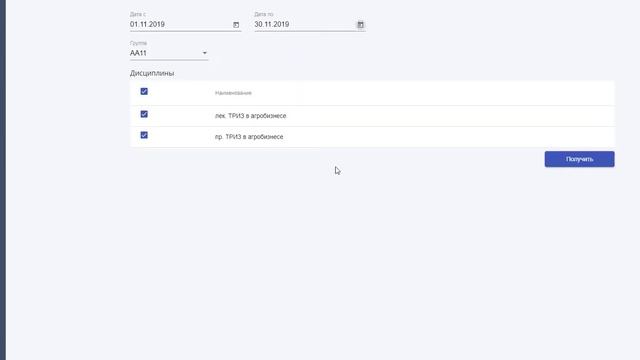Click the small start date label above 01.11.2019
This screenshot has height=360, width=640.
pos(138,14)
